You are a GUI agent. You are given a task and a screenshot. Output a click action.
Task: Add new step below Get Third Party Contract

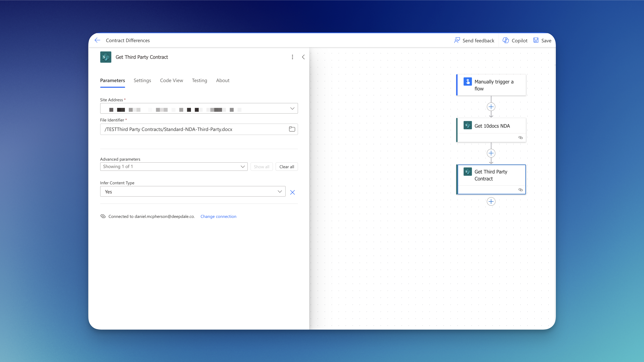coord(491,202)
